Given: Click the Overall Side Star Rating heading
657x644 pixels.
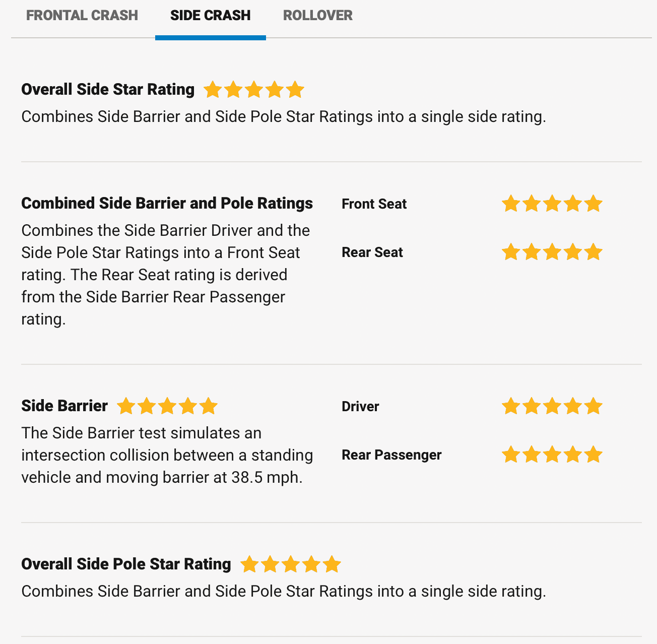Looking at the screenshot, I should [108, 90].
